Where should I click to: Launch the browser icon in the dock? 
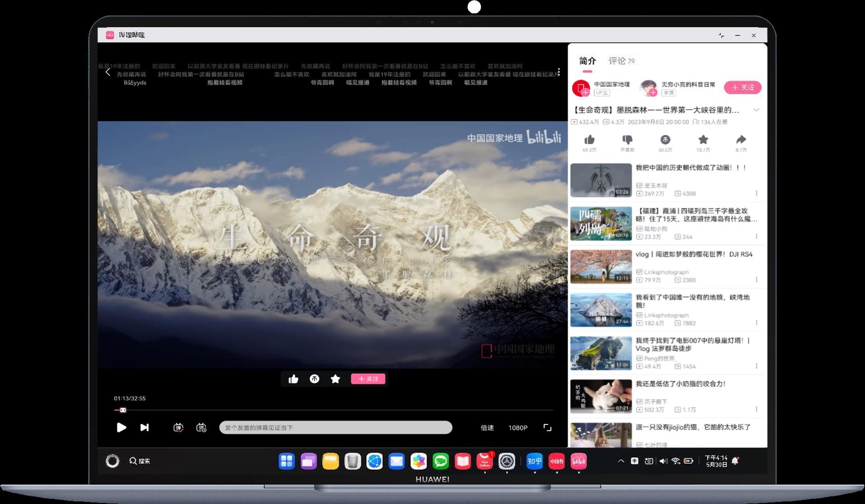[375, 461]
